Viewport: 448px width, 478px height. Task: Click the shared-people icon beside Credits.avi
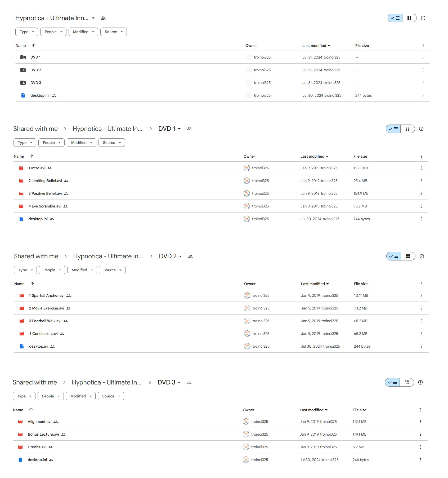coord(51,447)
